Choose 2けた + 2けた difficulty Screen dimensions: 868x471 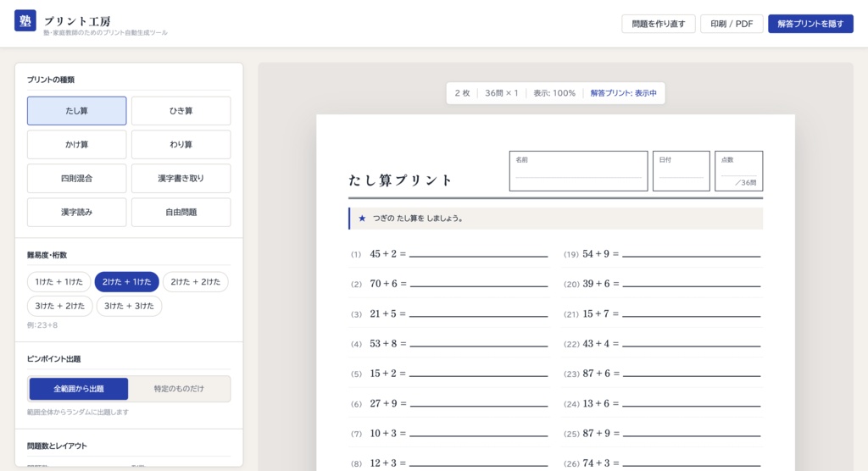[196, 282]
